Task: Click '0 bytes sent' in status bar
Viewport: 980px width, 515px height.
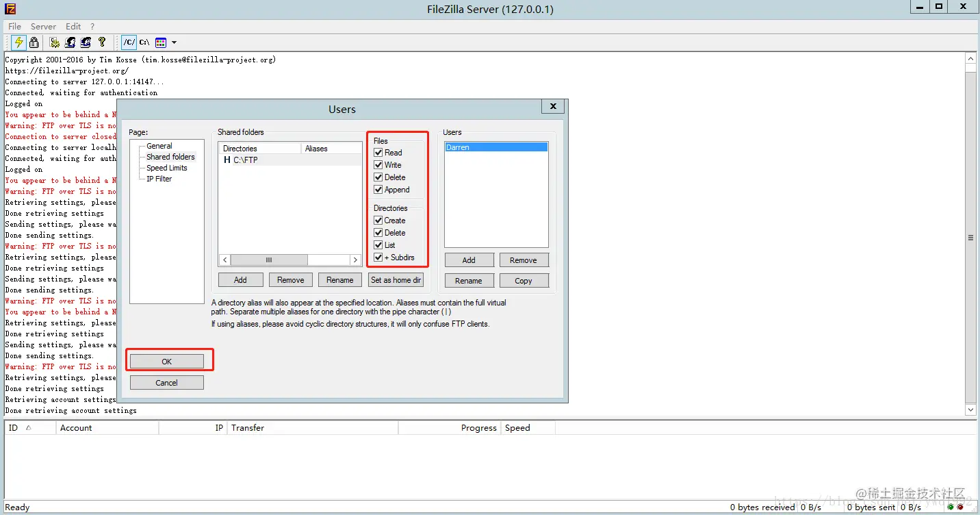Action: pyautogui.click(x=871, y=507)
